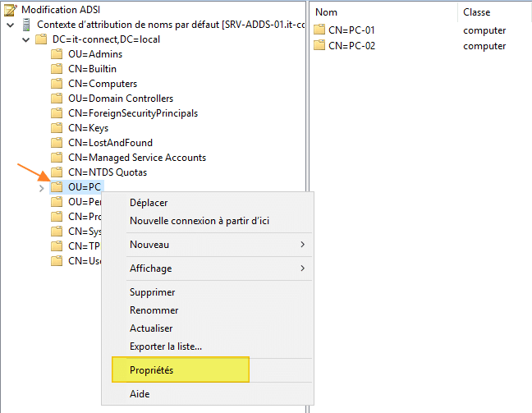Click the OU=Admins folder icon
532x413 pixels.
pos(57,54)
